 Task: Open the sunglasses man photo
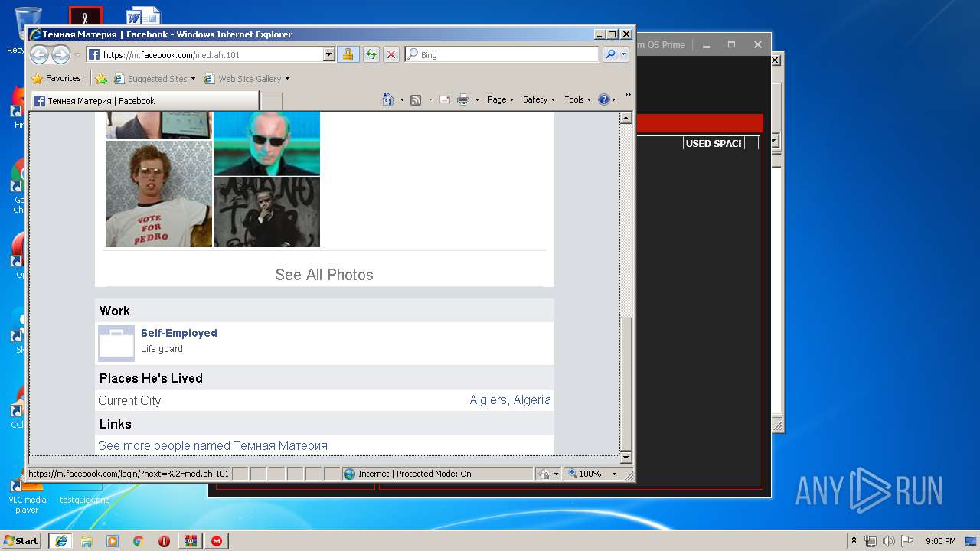click(266, 143)
